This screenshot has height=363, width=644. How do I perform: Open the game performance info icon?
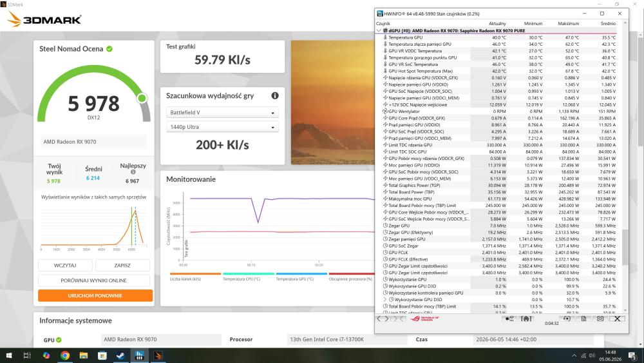(275, 95)
